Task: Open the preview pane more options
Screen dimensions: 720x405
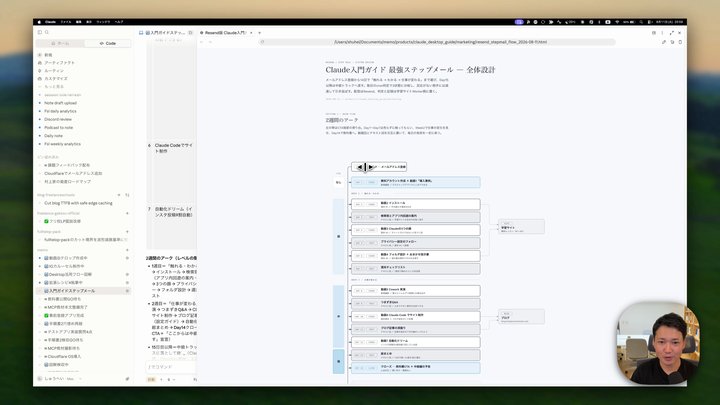Action: coord(662,33)
